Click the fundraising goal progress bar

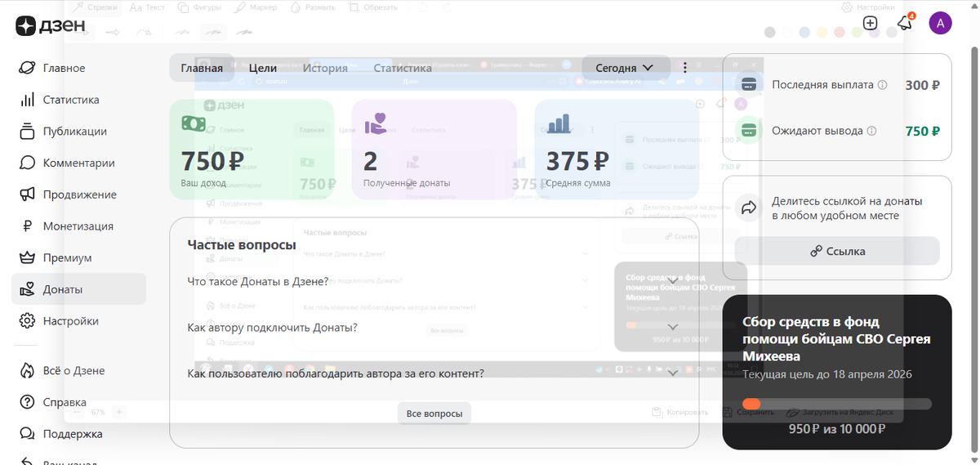pos(837,404)
